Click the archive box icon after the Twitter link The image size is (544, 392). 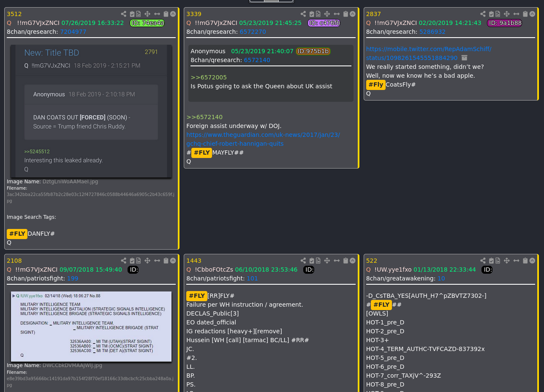tap(465, 58)
